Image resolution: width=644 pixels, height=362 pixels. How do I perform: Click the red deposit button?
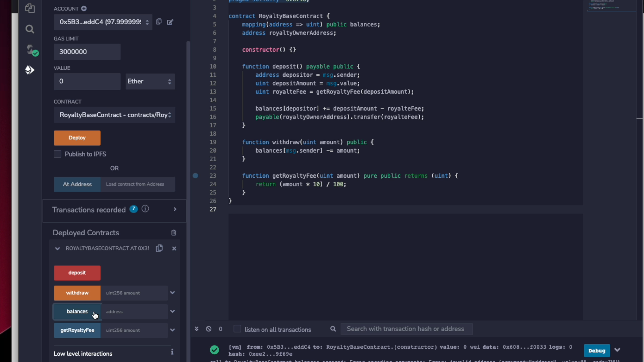click(x=77, y=273)
